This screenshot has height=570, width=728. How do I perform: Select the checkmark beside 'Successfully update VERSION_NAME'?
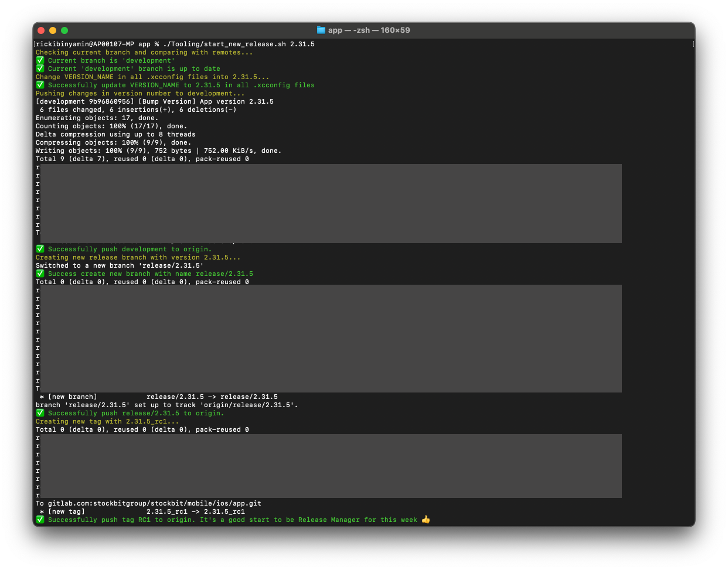pyautogui.click(x=40, y=85)
